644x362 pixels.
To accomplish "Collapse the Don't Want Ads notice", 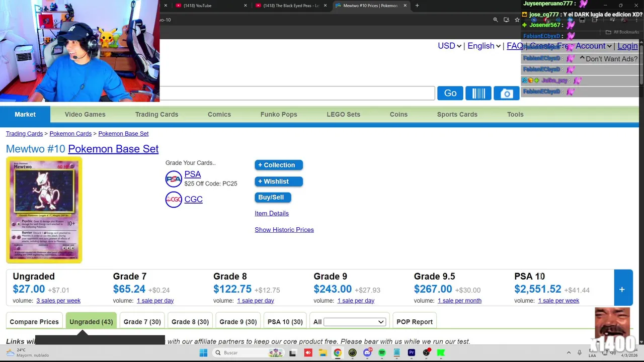I will [582, 59].
